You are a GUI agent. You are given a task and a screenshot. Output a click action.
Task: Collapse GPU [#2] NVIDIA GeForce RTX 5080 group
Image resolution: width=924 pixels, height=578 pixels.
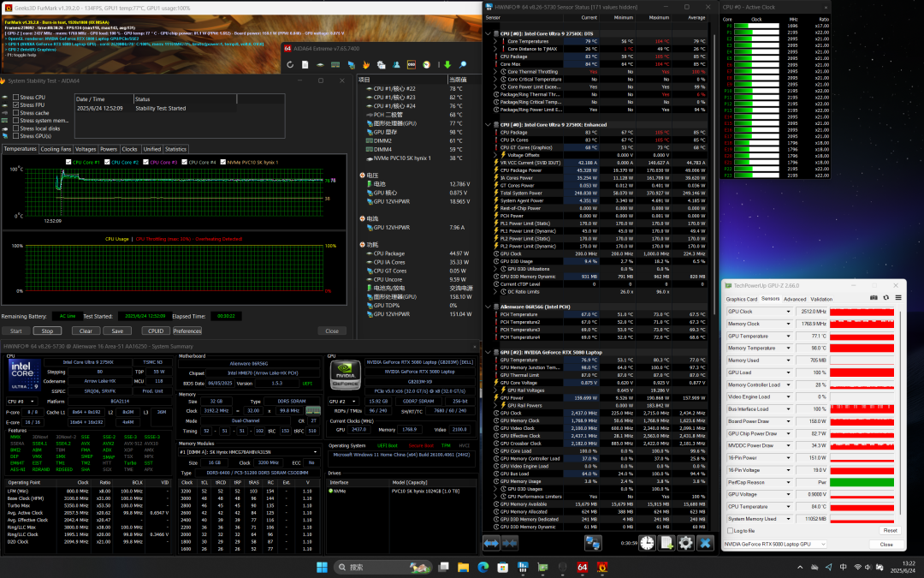[x=488, y=352]
